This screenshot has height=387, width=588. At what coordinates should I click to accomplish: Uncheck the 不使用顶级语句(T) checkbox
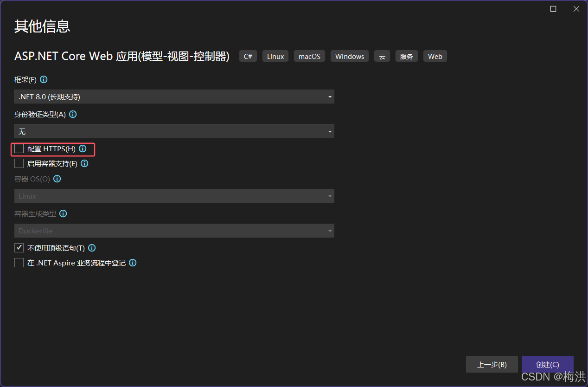coord(19,248)
